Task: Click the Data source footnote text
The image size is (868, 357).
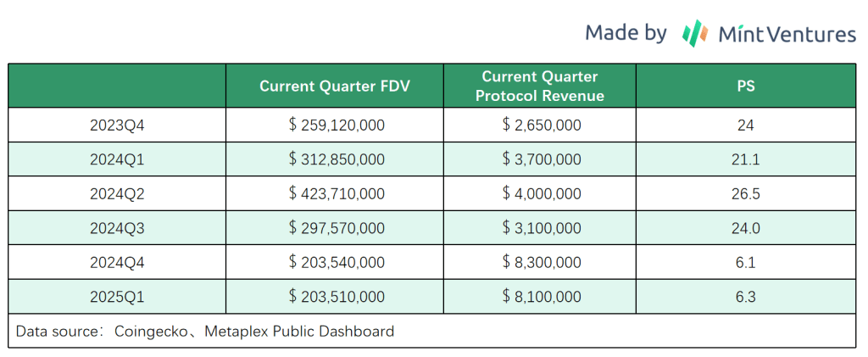Action: [x=205, y=332]
